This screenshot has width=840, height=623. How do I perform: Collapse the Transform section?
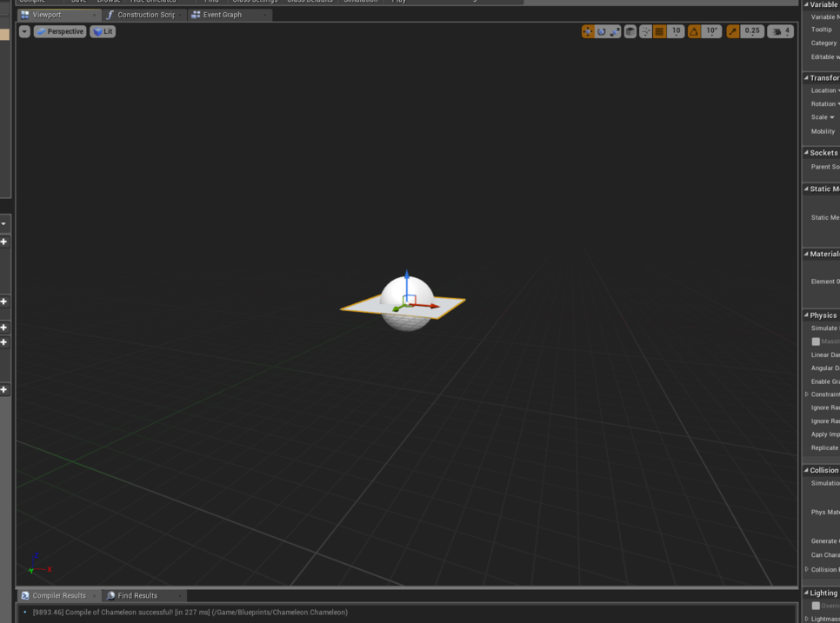point(806,77)
